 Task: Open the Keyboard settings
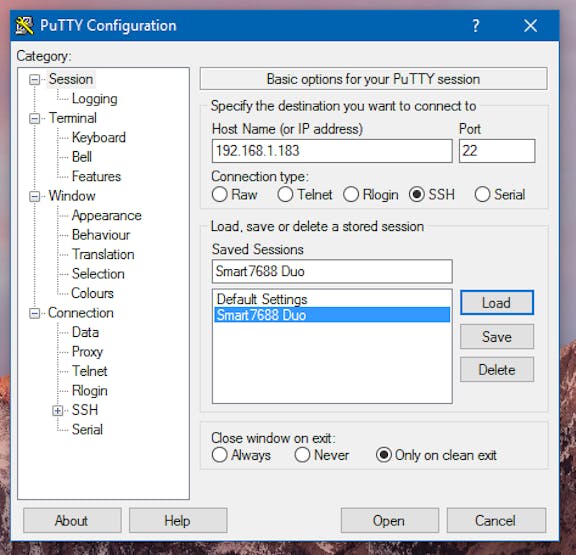[99, 137]
